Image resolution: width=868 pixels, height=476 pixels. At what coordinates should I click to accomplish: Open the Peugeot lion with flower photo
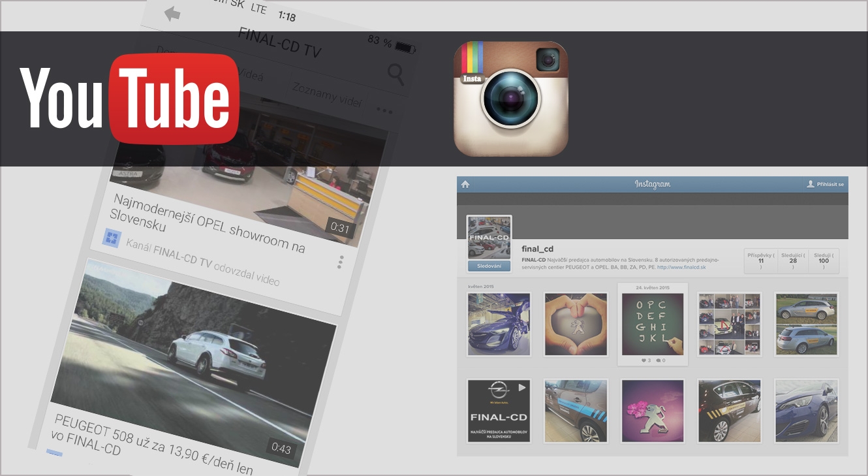(653, 411)
